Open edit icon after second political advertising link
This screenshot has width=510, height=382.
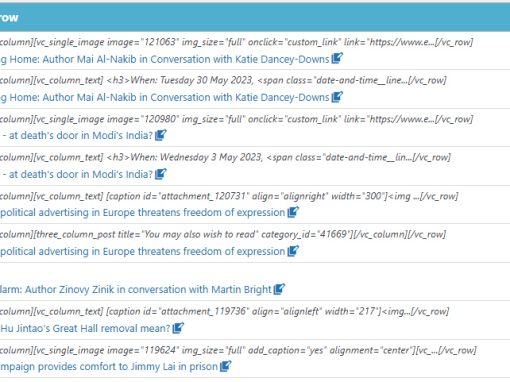293,251
